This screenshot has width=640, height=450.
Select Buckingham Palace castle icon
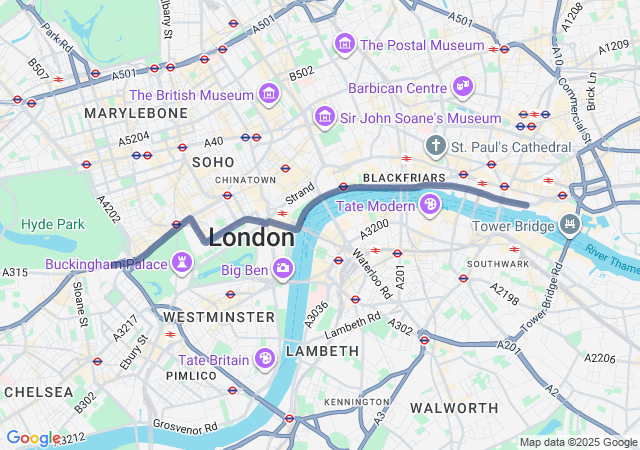pos(182,263)
